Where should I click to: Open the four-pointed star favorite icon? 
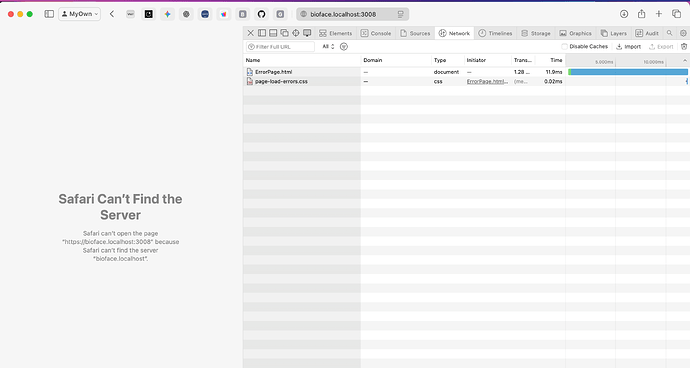tap(167, 14)
